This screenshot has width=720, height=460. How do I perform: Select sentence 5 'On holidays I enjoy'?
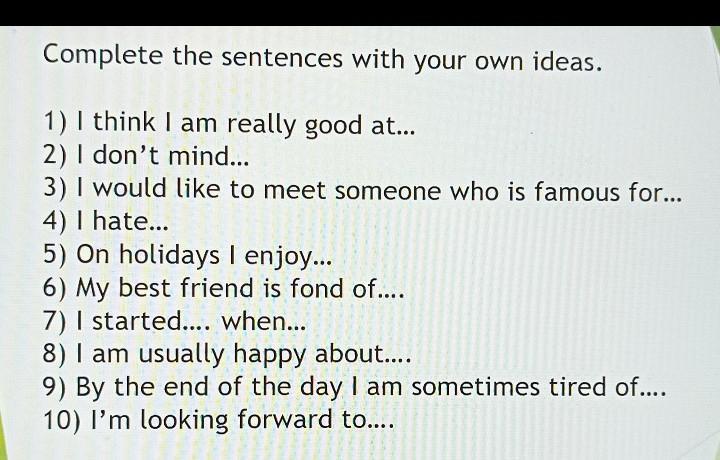pyautogui.click(x=187, y=256)
